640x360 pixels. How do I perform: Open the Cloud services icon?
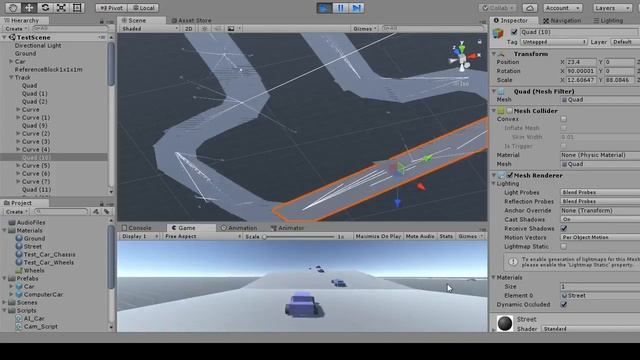(529, 8)
